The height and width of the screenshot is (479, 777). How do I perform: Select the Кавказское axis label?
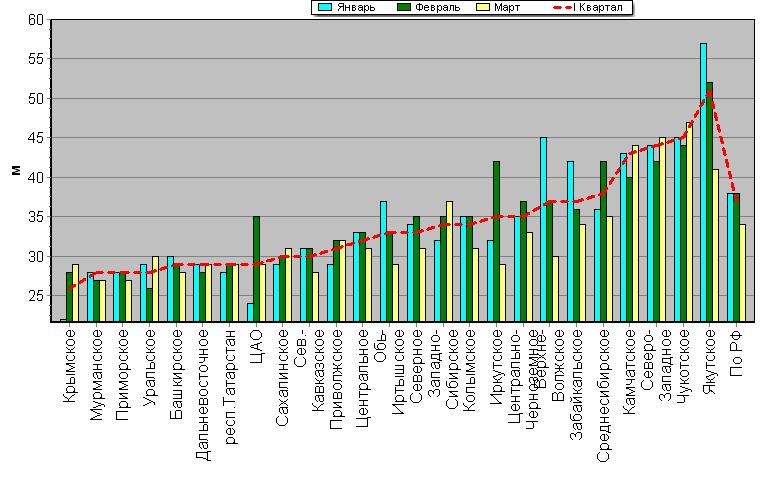318,371
